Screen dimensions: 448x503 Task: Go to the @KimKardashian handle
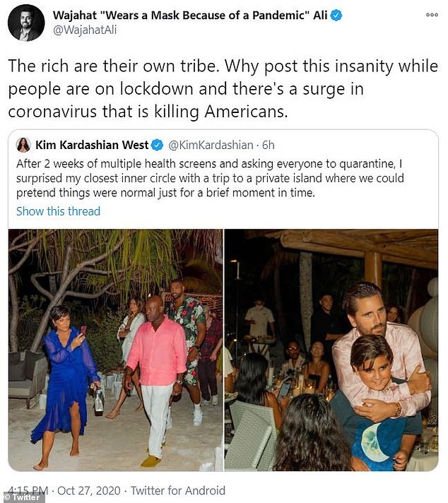tap(210, 145)
